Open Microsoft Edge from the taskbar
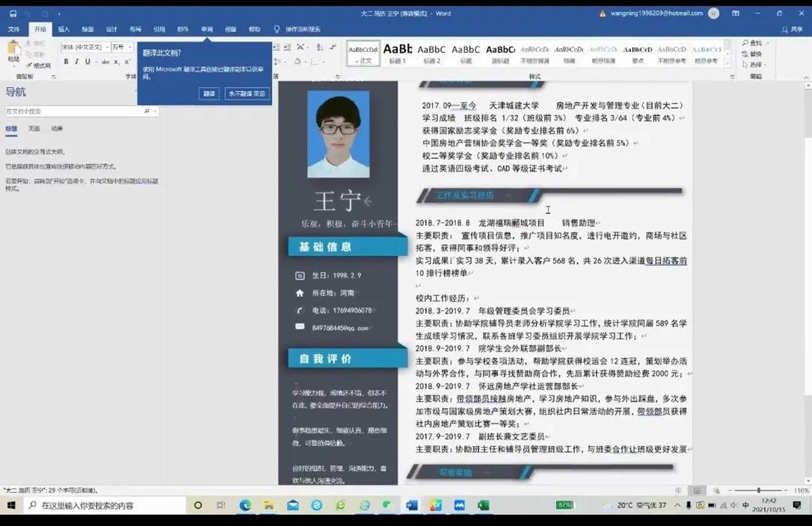Image resolution: width=812 pixels, height=526 pixels. coord(245,506)
